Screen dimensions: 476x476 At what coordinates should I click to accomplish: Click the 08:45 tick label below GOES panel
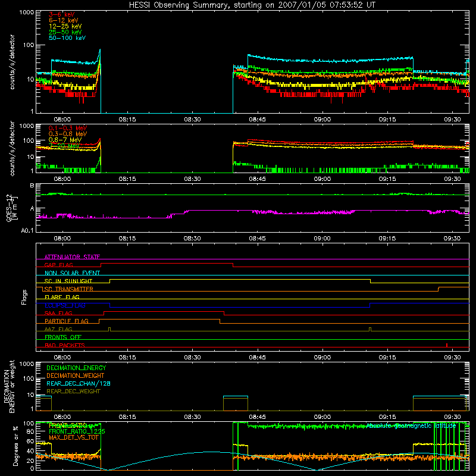[257, 239]
